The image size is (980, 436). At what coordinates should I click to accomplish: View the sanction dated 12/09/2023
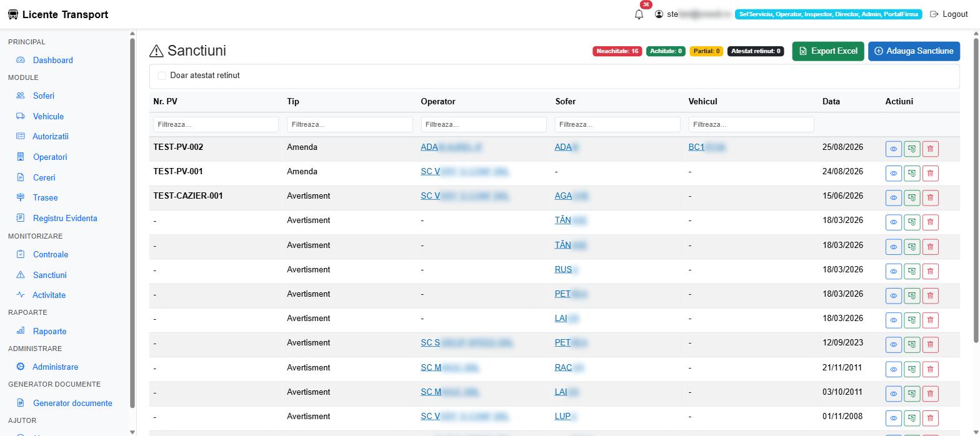(x=894, y=345)
